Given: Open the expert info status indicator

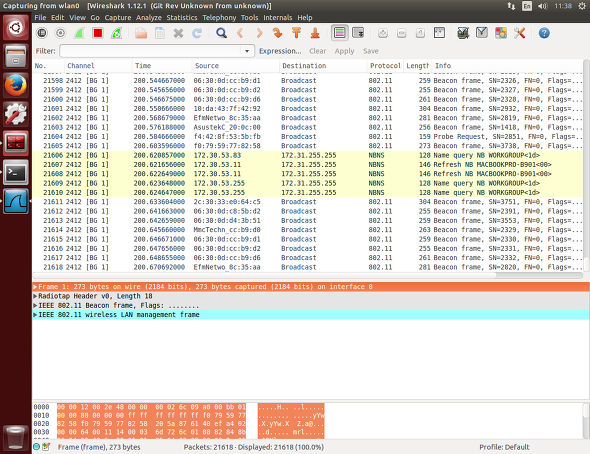Looking at the screenshot, I should 36,447.
